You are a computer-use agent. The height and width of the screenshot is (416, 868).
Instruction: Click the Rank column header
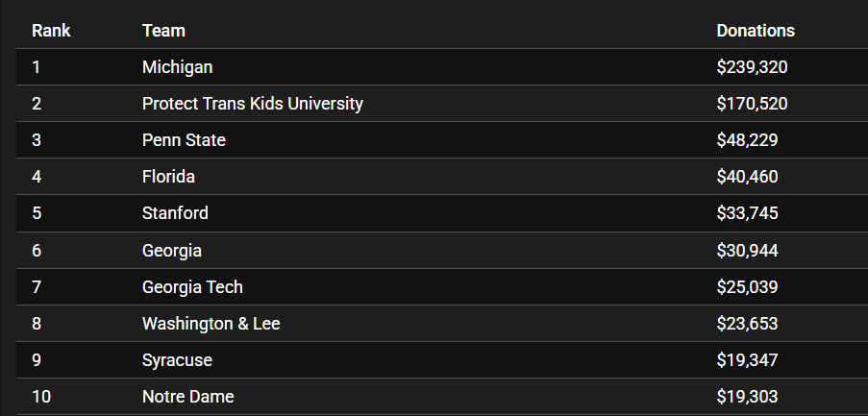(51, 31)
